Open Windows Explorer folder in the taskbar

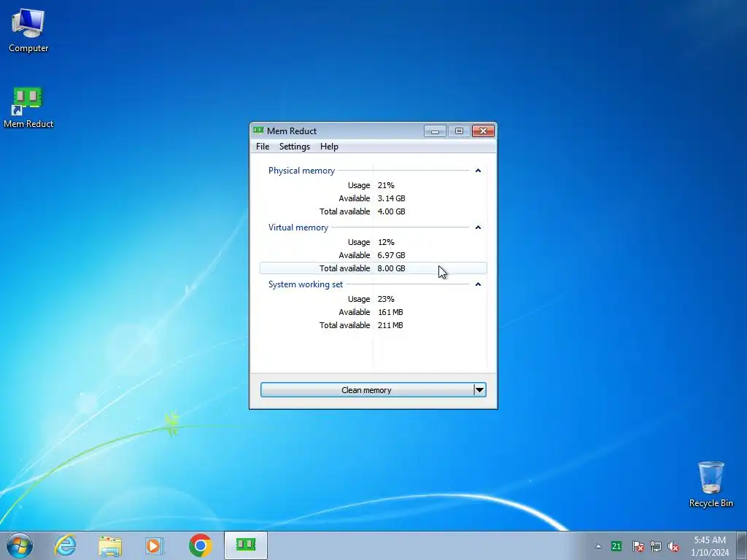[110, 545]
